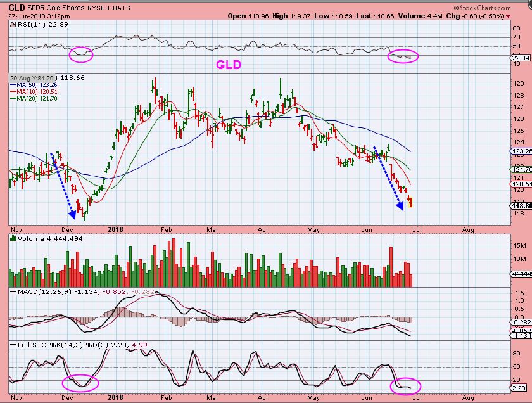Click the Jul label under the price panel

(417, 230)
